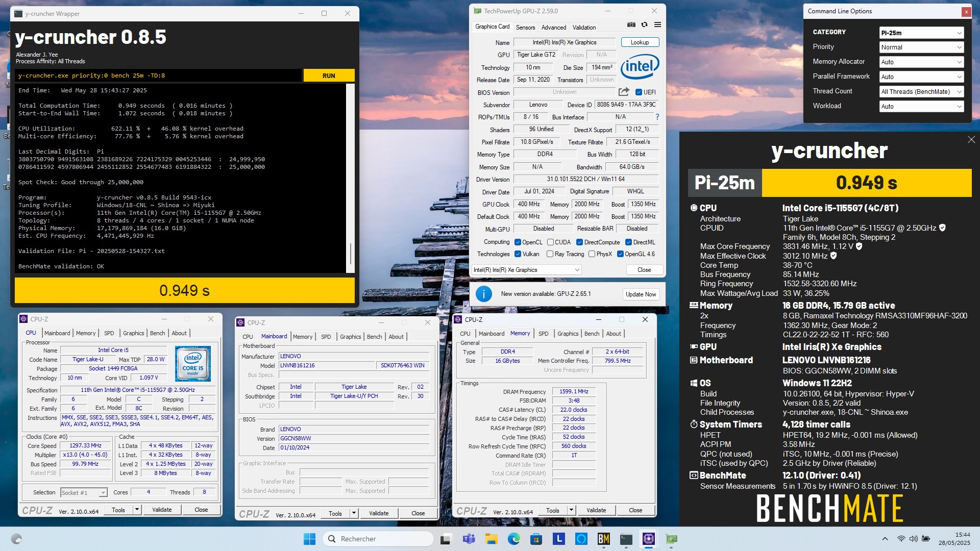Click the GPU-Z refresh icon

pyautogui.click(x=645, y=24)
